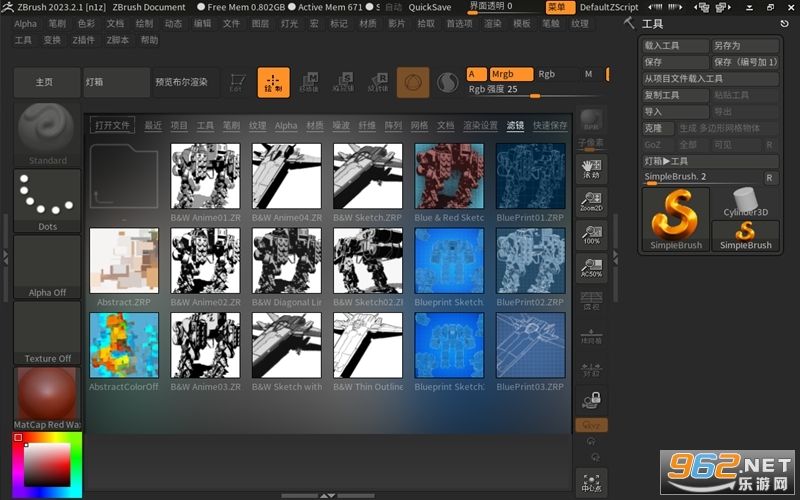Pick a color in the color picker square
Screen dimensions: 800x500
click(47, 464)
